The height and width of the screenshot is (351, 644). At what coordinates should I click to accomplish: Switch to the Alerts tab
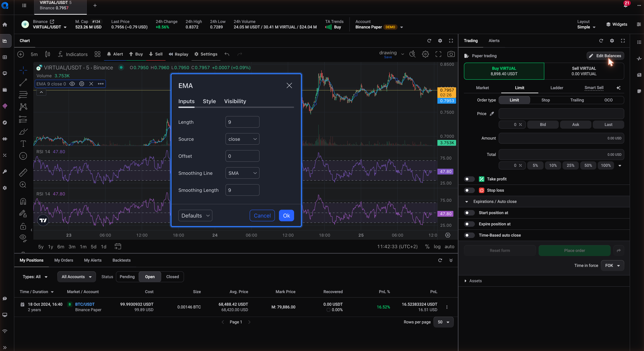(494, 41)
